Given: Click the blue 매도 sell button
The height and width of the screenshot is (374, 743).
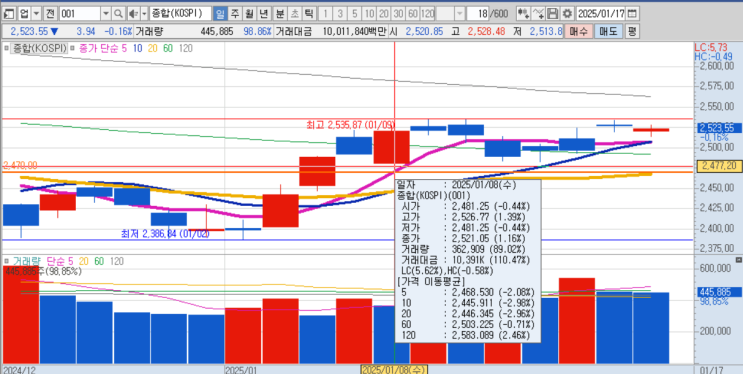Looking at the screenshot, I should (x=608, y=32).
